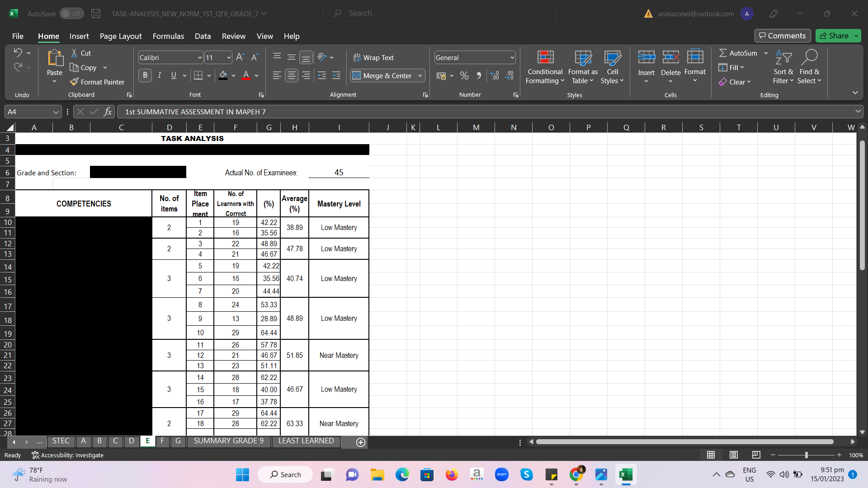Click the Decrease Indent icon
Viewport: 868px width, 488px height.
coord(322,75)
